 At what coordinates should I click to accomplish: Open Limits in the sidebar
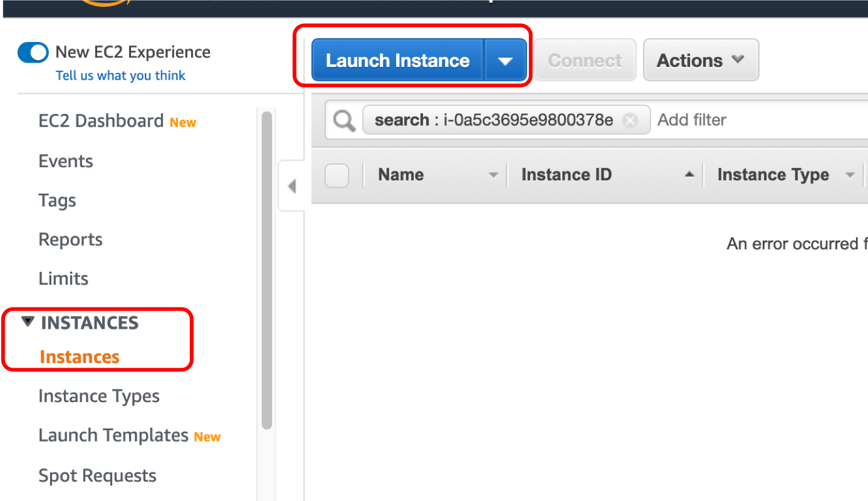coord(63,279)
